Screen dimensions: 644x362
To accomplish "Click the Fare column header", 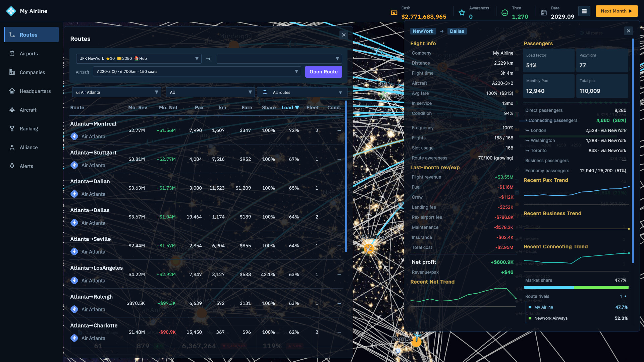I will click(247, 108).
